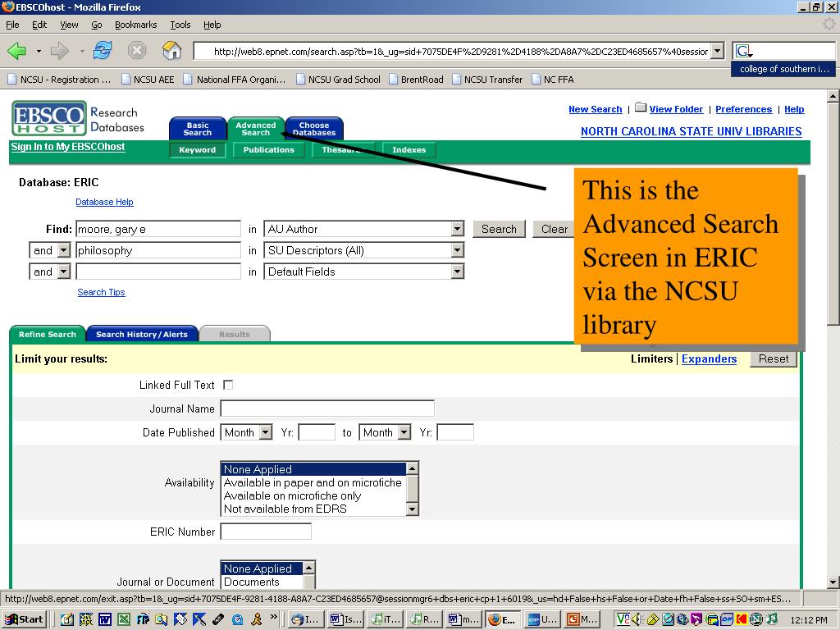
Task: Click Sign In to My EBSCOhost
Action: click(x=68, y=147)
